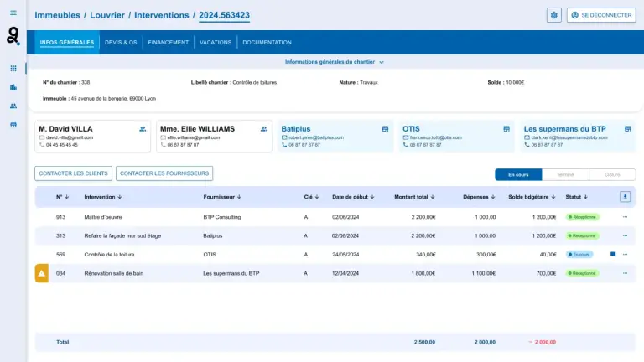Click store icon on Les supermans du BTP card
The height and width of the screenshot is (362, 644).
click(x=627, y=129)
